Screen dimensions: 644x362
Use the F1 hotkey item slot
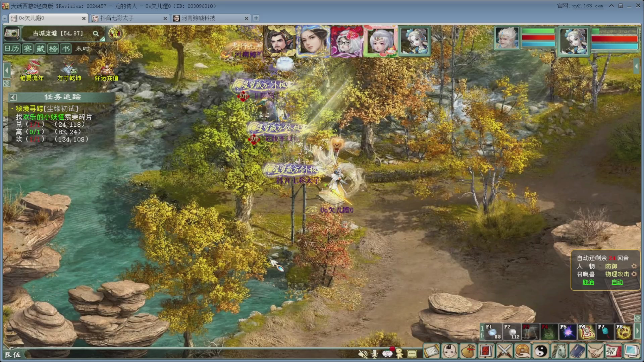tap(493, 332)
